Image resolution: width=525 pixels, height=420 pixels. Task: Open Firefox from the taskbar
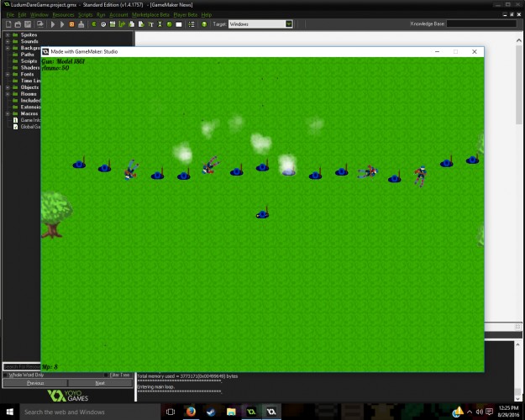pos(191,412)
